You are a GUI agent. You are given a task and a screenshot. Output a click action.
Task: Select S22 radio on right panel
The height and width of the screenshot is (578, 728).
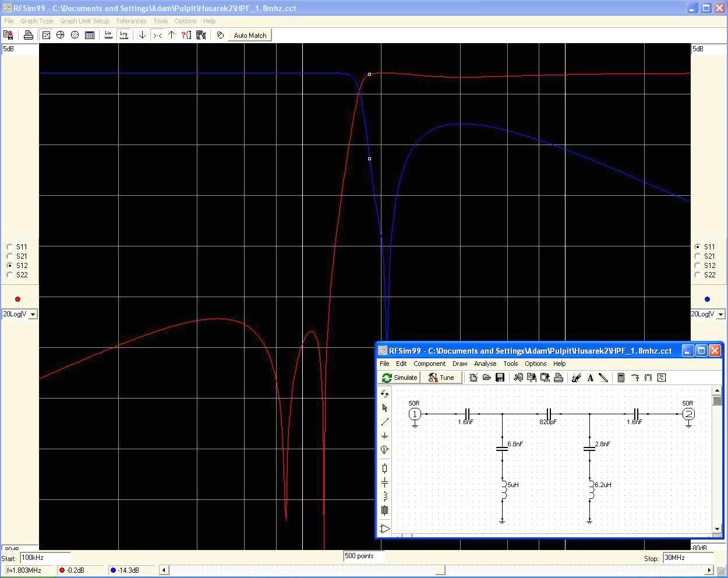pyautogui.click(x=698, y=274)
